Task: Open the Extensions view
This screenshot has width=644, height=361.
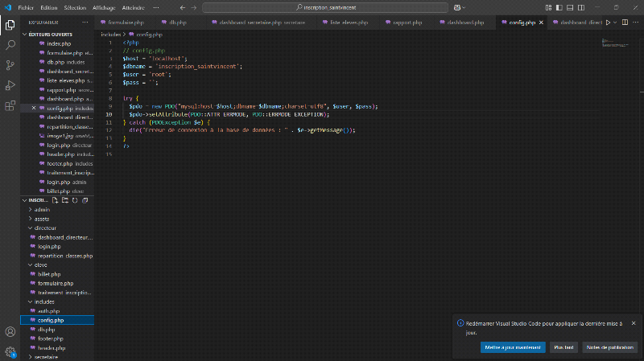Action: [x=10, y=105]
